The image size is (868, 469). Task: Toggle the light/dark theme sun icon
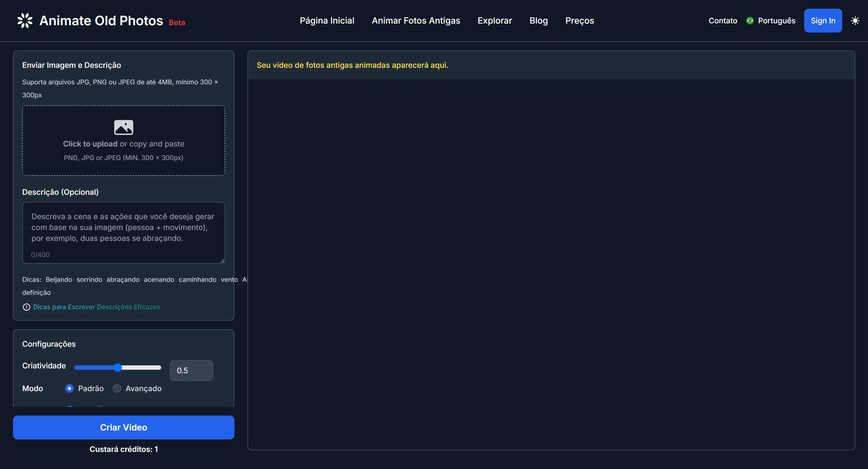[x=855, y=21]
